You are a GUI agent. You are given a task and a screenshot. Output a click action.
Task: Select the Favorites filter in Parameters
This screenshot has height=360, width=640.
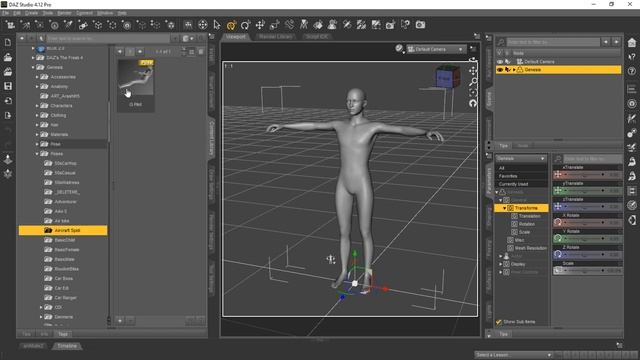(521, 176)
